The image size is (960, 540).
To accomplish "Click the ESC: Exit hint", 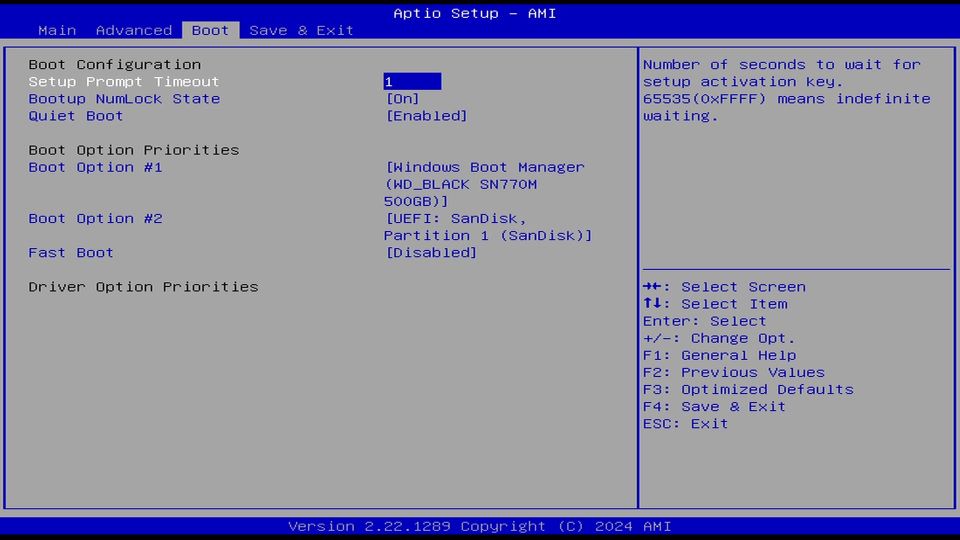I will (686, 424).
